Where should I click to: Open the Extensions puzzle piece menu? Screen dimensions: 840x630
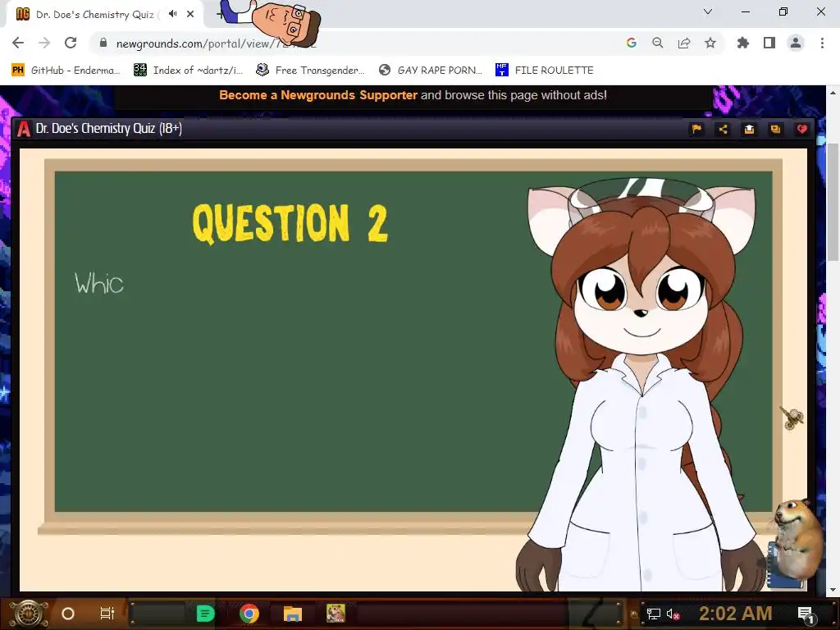(743, 43)
